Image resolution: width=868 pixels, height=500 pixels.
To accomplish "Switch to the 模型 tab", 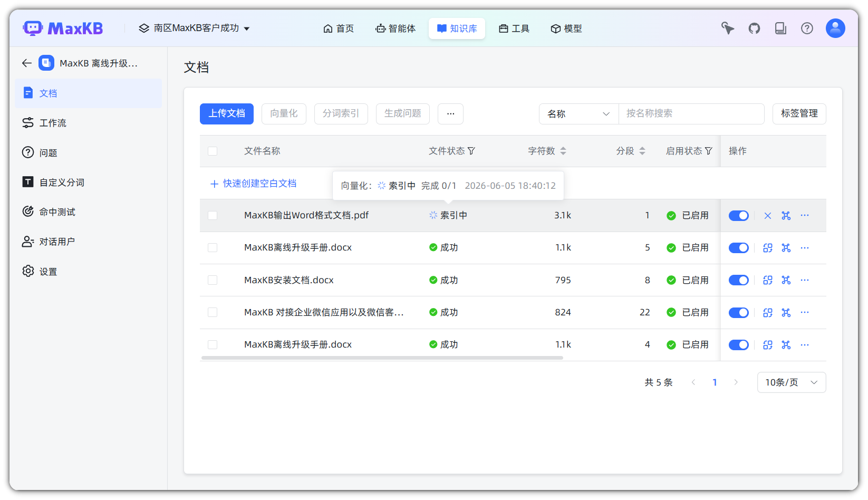I will 566,28.
